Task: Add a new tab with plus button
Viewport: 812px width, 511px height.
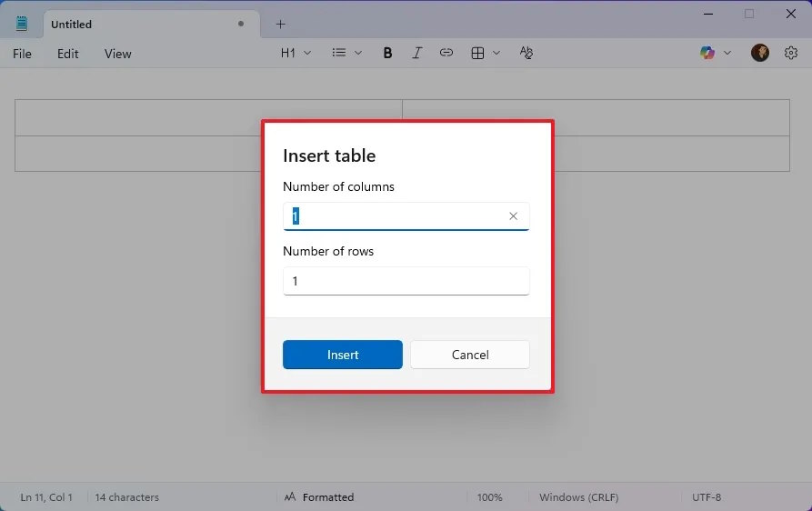Action: coord(280,25)
